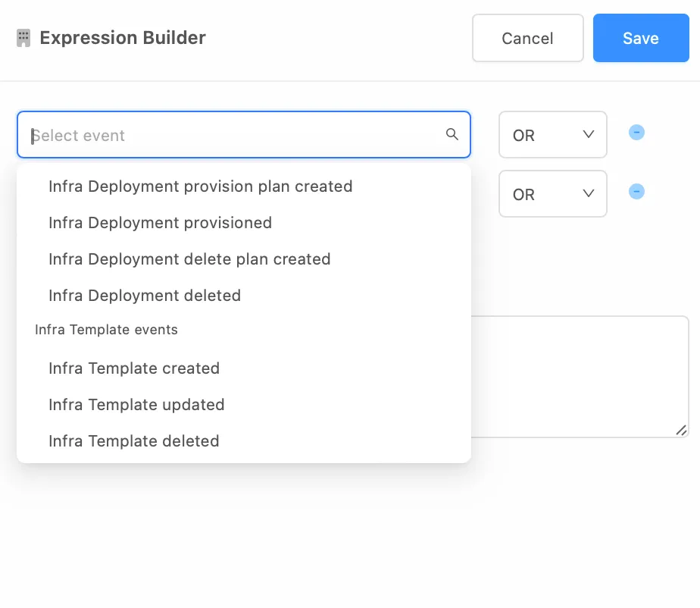The image size is (700, 608).
Task: Click the search magnifier icon in event field
Action: 452,134
